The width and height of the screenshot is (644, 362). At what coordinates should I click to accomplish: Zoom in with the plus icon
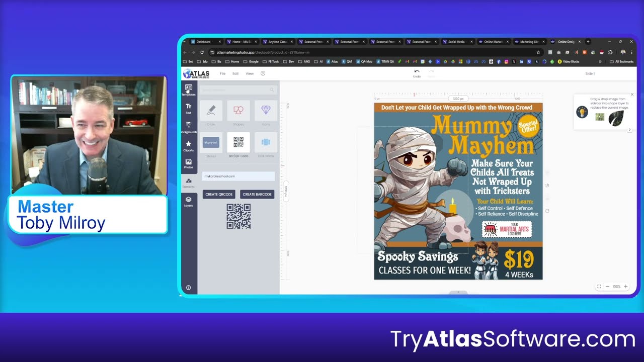pyautogui.click(x=626, y=287)
